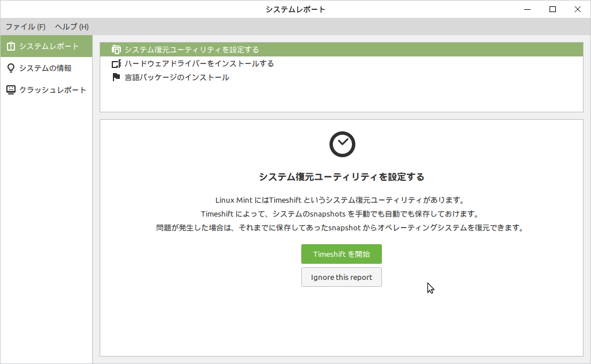The height and width of the screenshot is (364, 591).
Task: Minimize the システムレポート window
Action: (527, 9)
